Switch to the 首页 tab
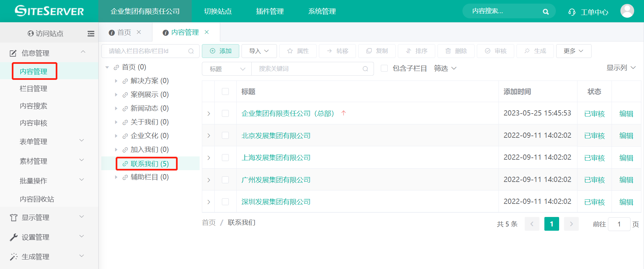The height and width of the screenshot is (269, 644). 124,32
